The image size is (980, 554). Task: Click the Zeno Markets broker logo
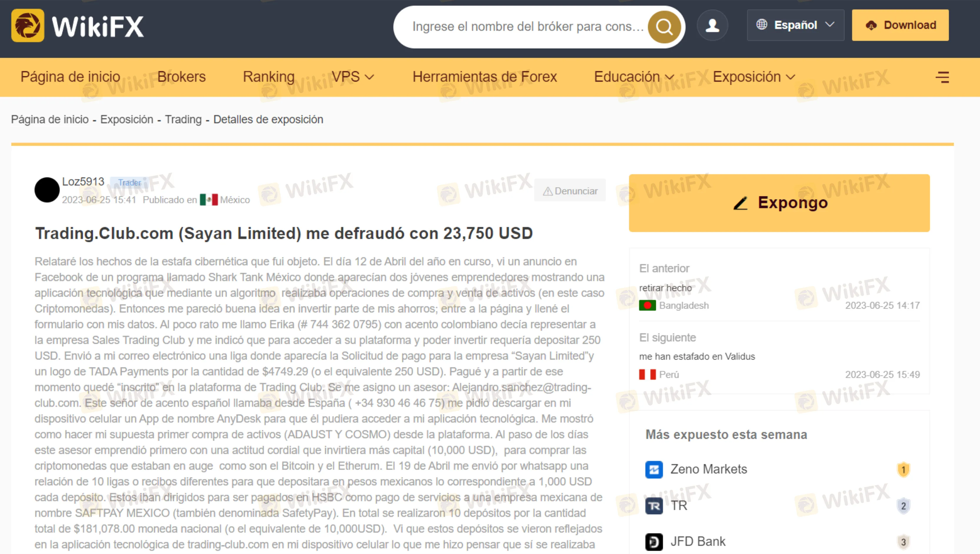point(654,469)
